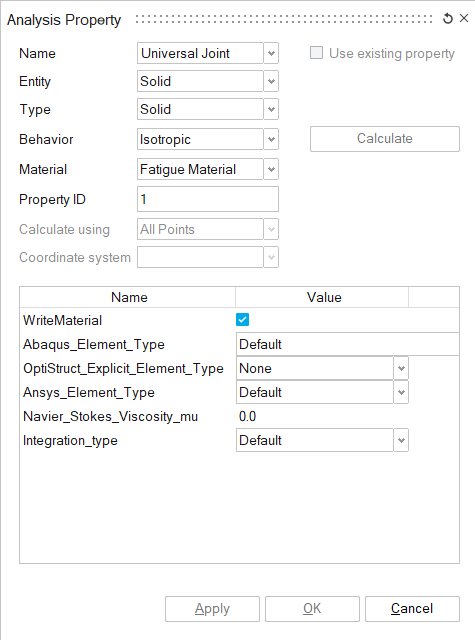Click the Value column header
The height and width of the screenshot is (640, 475).
tap(322, 297)
